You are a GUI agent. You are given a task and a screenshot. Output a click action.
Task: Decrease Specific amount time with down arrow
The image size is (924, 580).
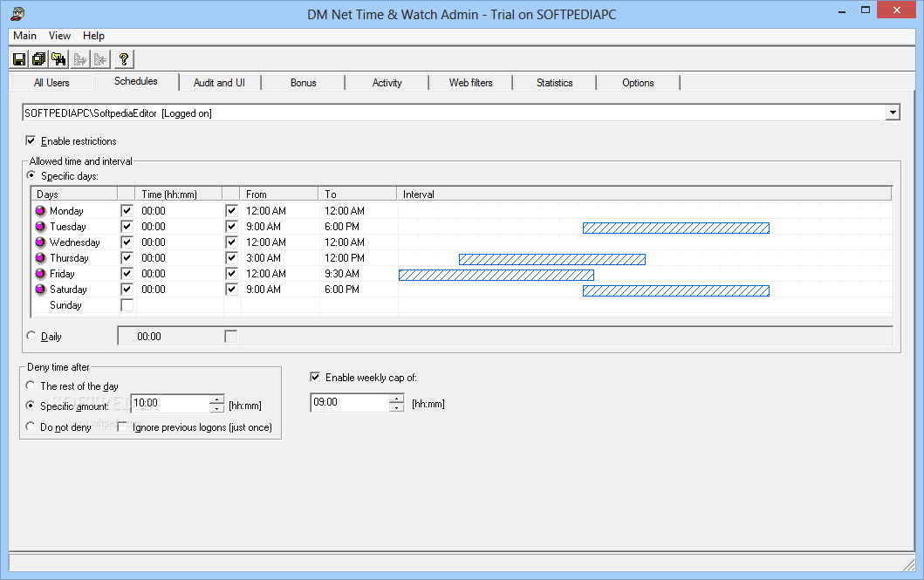click(217, 407)
